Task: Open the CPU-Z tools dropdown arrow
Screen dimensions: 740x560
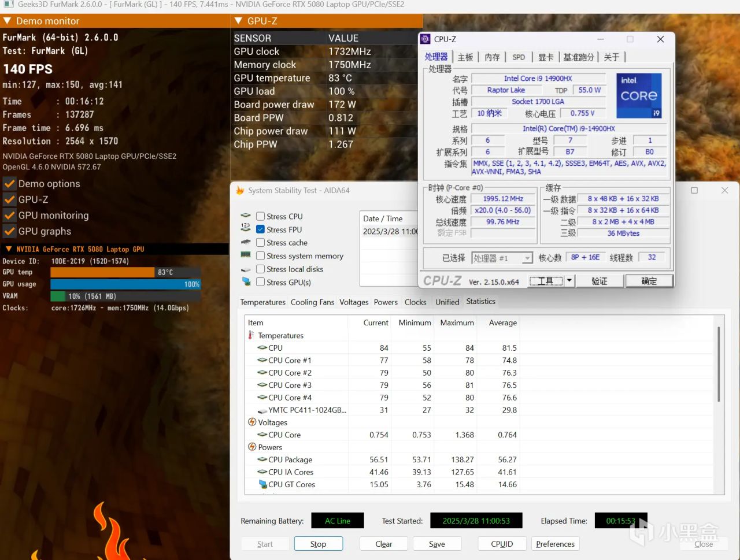Action: point(569,281)
